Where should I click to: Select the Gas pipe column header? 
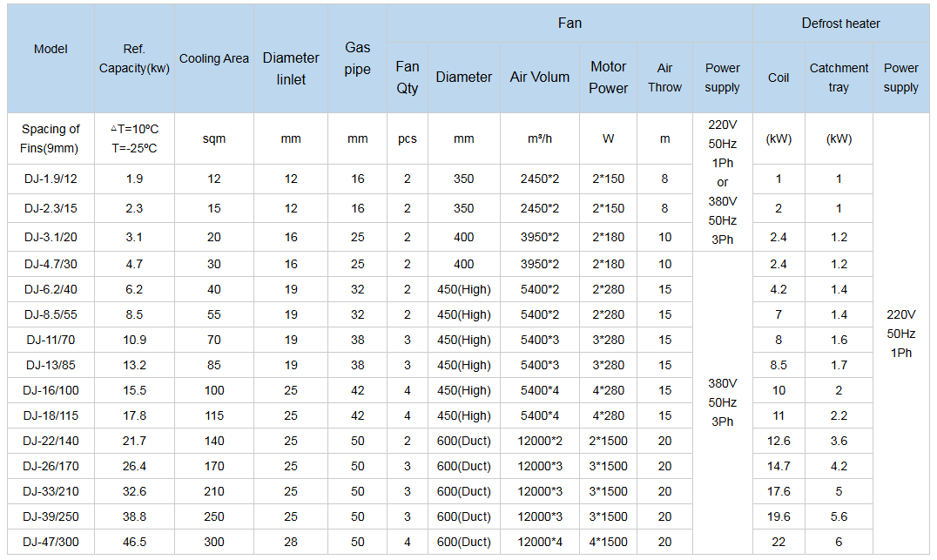357,58
